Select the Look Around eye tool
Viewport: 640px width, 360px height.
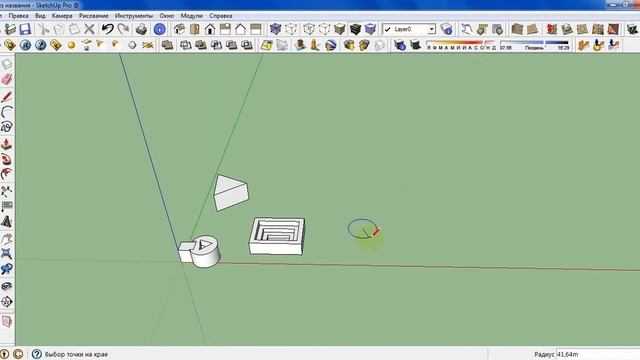click(7, 286)
